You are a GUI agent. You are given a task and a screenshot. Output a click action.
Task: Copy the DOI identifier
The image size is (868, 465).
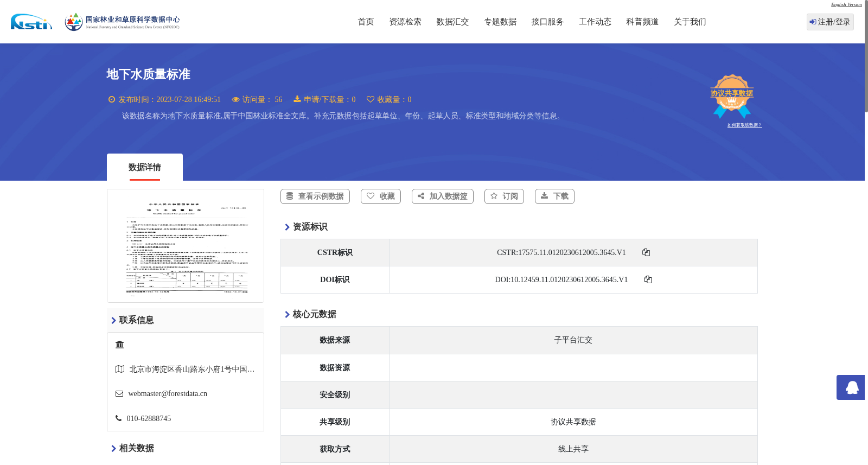(648, 279)
